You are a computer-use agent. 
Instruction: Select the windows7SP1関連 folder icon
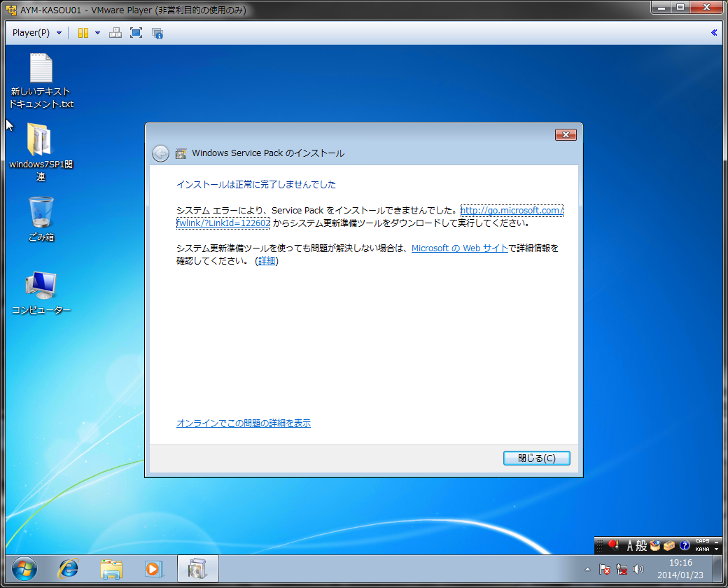(x=41, y=152)
